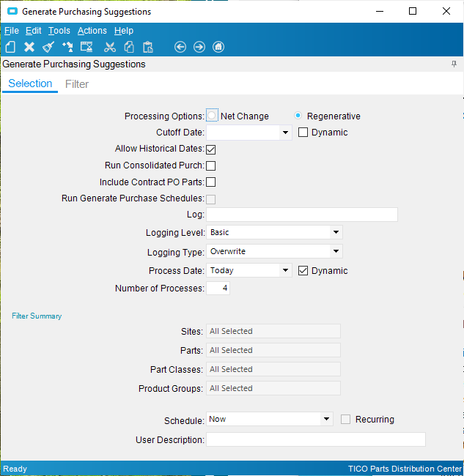Screen dimensions: 464x476
Task: Click the Clear broom toolbar icon
Action: (x=48, y=47)
